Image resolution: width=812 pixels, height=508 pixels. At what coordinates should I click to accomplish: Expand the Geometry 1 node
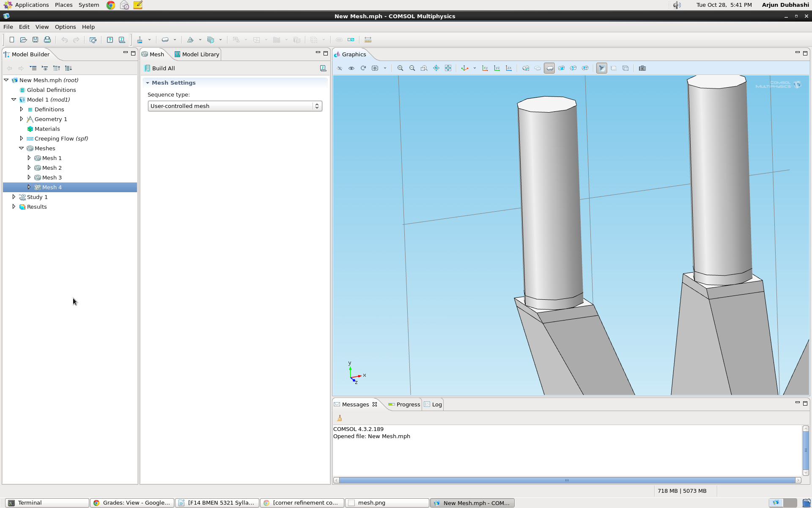(x=22, y=119)
